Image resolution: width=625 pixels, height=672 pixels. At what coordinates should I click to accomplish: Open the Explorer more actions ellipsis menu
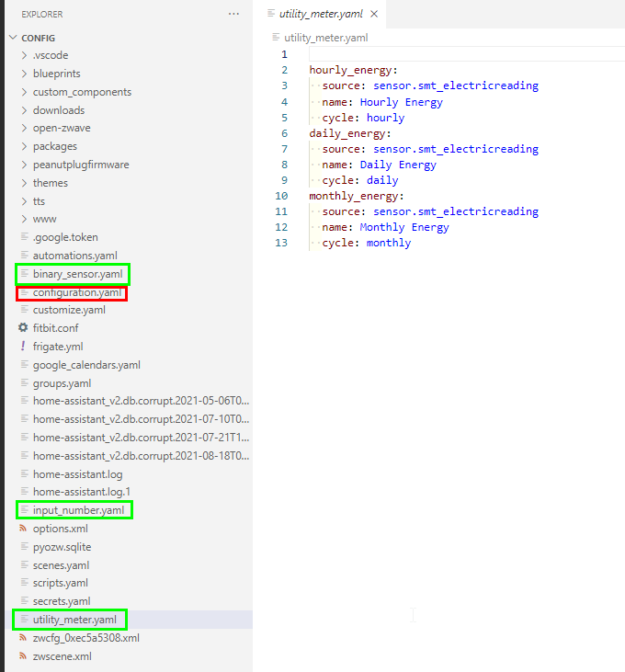click(x=233, y=14)
